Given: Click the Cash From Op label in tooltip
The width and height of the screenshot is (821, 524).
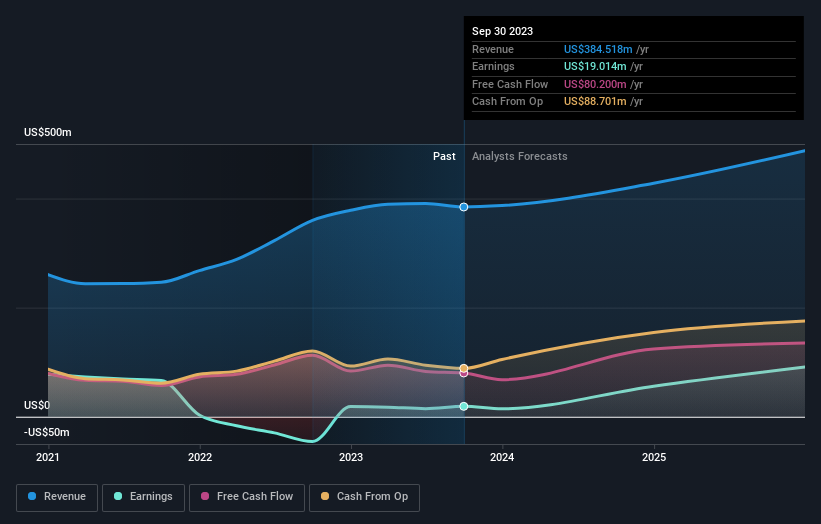Looking at the screenshot, I should (507, 102).
